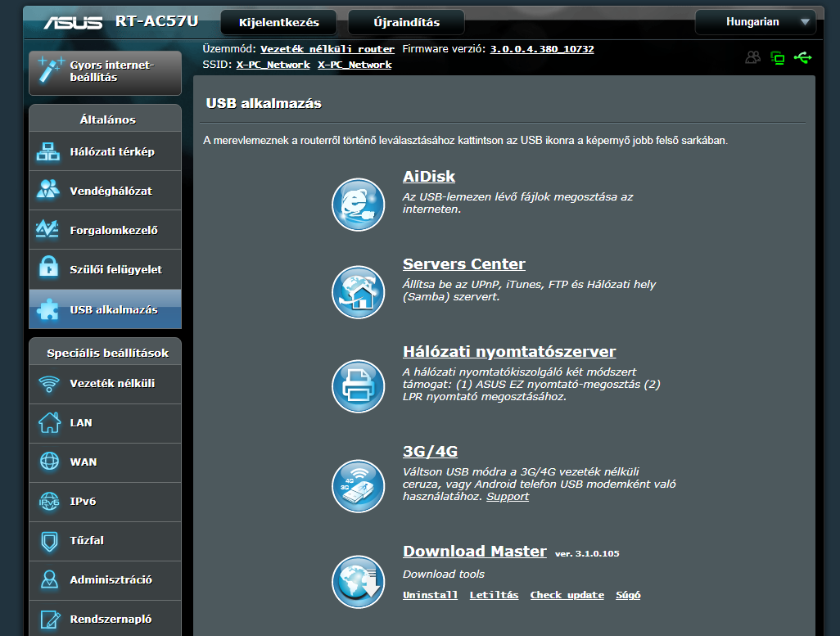Image resolution: width=840 pixels, height=640 pixels.
Task: Open the Hungarian language dropdown
Action: coord(756,22)
